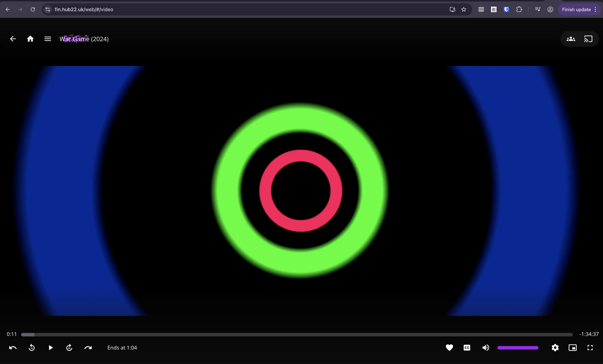Open the browser profile menu

pyautogui.click(x=550, y=10)
